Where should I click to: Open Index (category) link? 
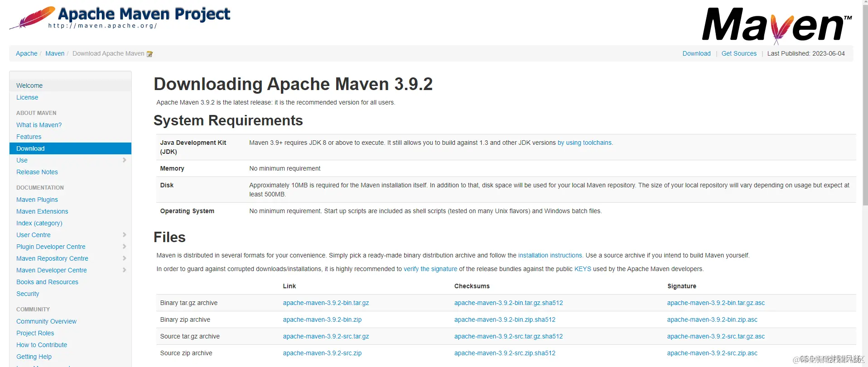tap(39, 223)
